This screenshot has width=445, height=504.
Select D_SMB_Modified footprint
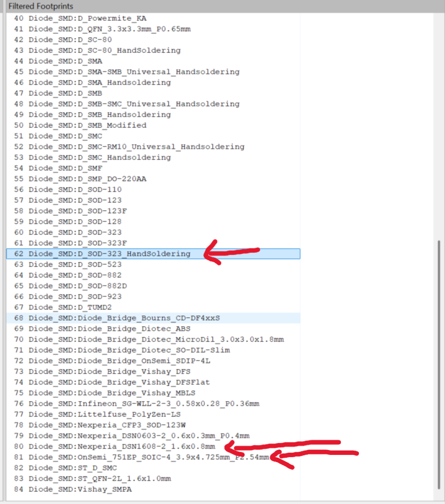tap(87, 125)
